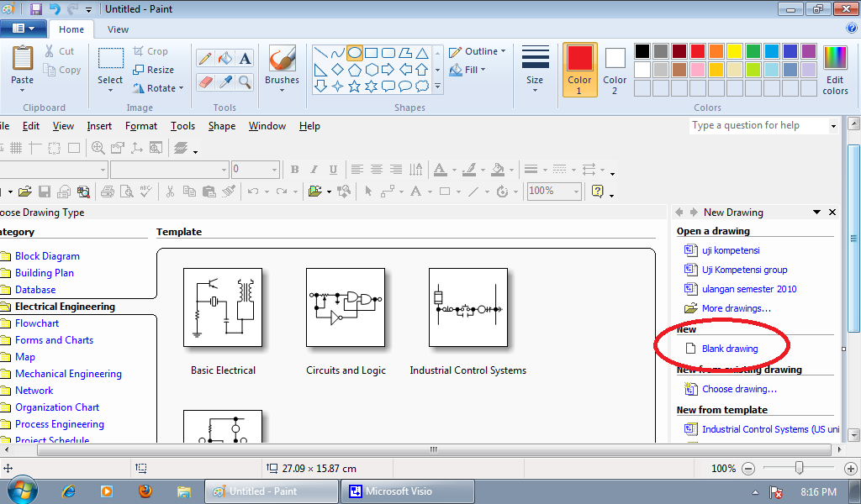This screenshot has width=861, height=504.
Task: Select the Connector tool in Visio's toolbar
Action: pyautogui.click(x=387, y=191)
